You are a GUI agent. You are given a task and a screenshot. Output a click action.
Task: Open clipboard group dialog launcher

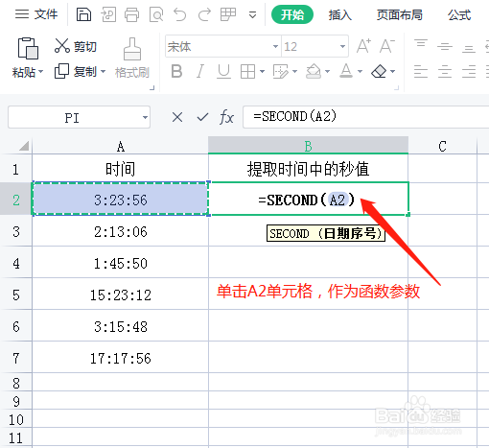click(152, 87)
